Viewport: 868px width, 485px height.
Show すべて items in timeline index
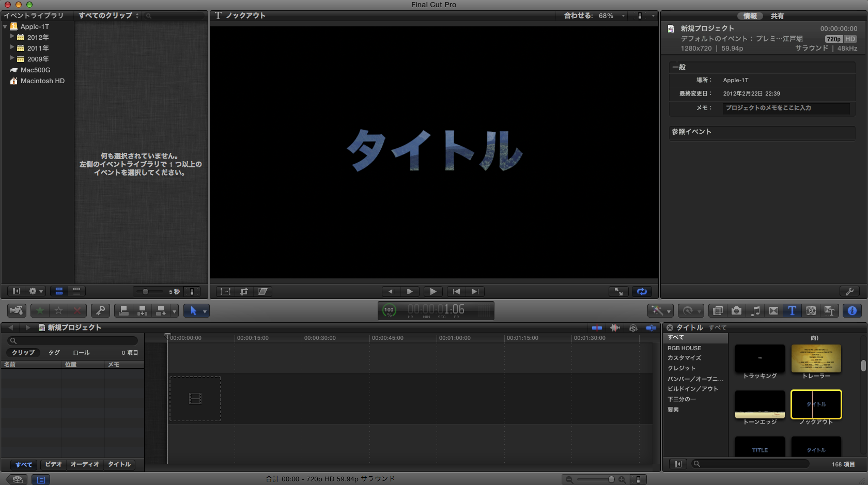click(24, 464)
